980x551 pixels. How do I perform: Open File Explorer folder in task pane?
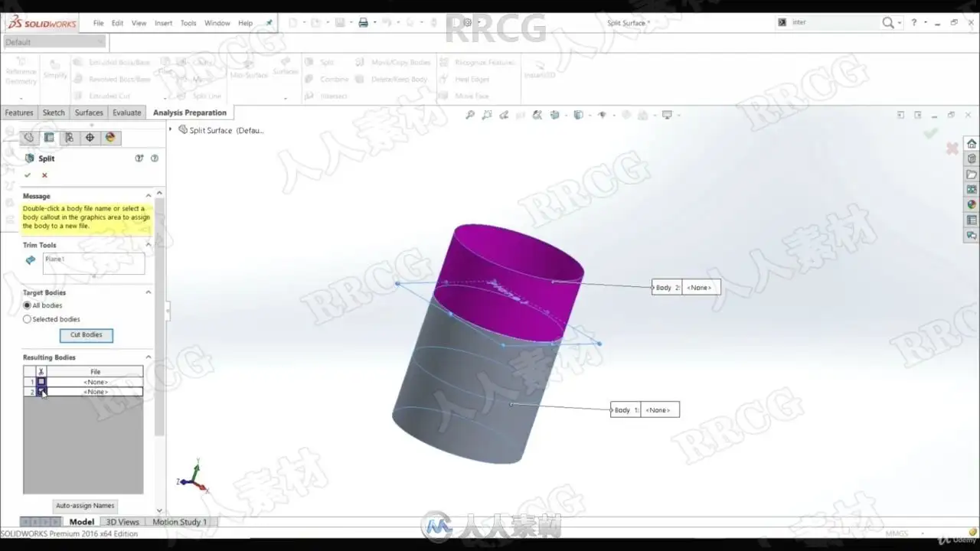(x=972, y=174)
